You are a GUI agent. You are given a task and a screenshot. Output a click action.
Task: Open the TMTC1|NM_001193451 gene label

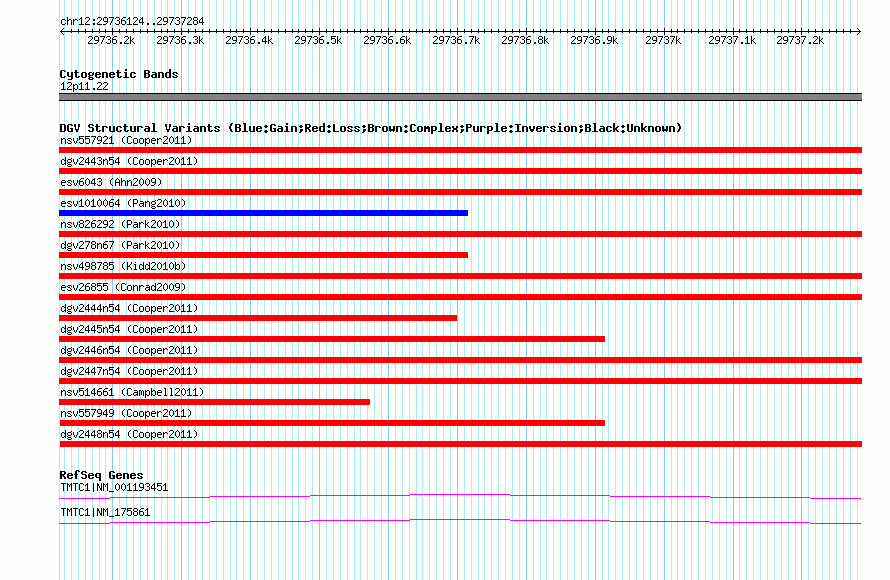(114, 487)
